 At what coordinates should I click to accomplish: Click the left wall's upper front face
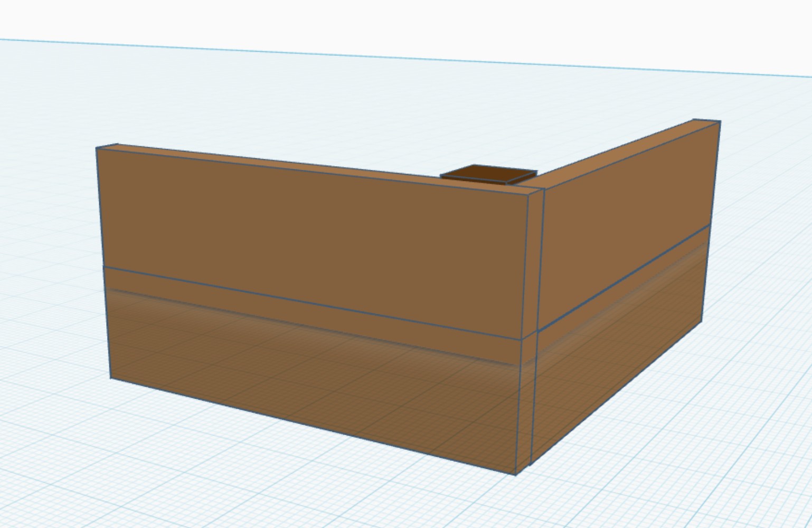(x=311, y=227)
